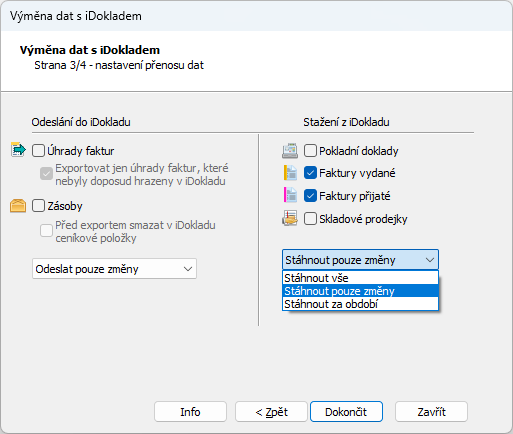This screenshot has height=434, width=513.
Task: Open the Info button
Action: (190, 412)
